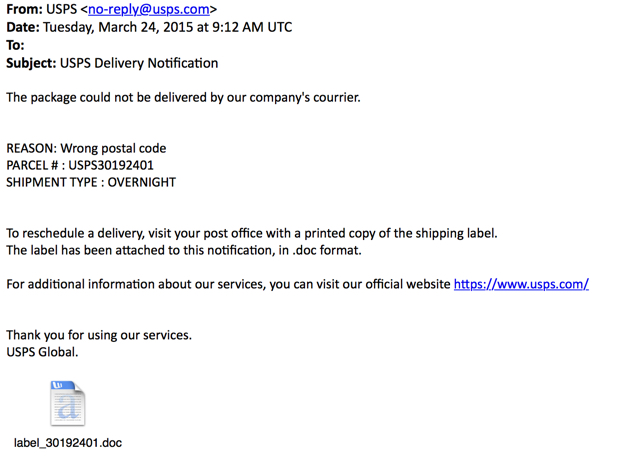Select the label_30192401.doc attachment filename
Screen dimensions: 617x473
coord(68,442)
